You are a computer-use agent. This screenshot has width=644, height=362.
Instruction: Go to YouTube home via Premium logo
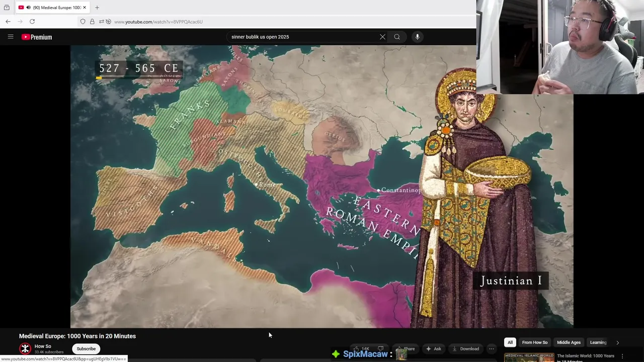click(37, 37)
